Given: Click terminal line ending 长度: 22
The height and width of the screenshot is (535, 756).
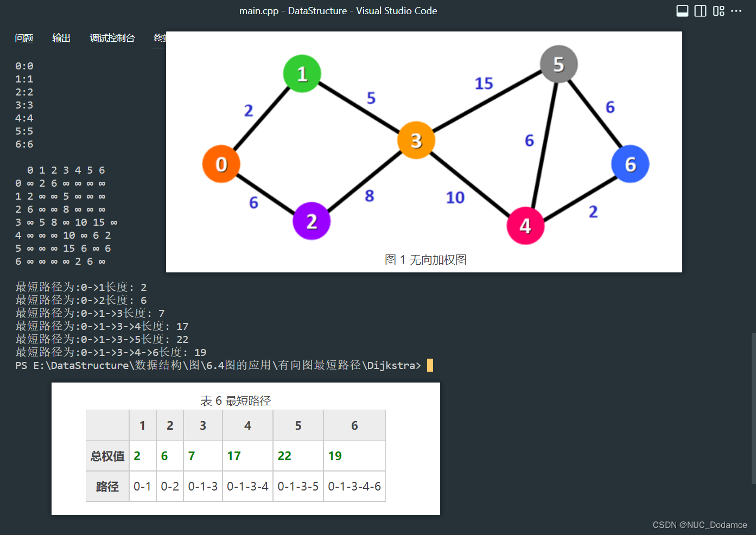Looking at the screenshot, I should 102,340.
